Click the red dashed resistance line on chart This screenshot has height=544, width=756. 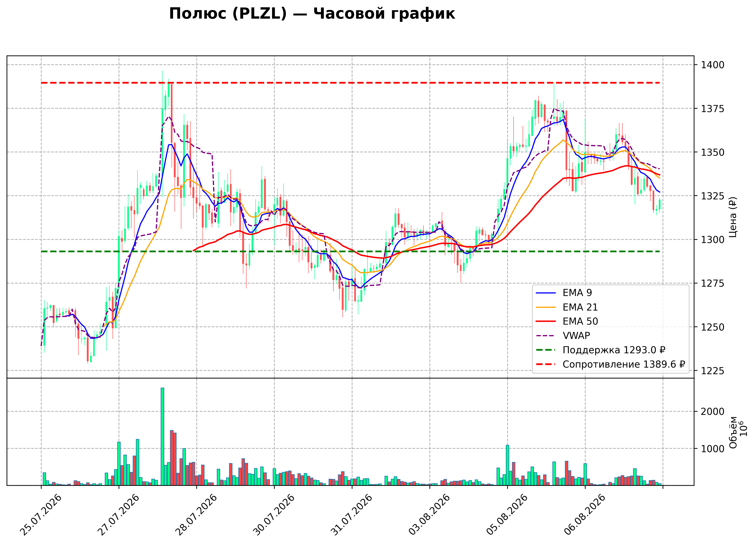click(x=350, y=83)
